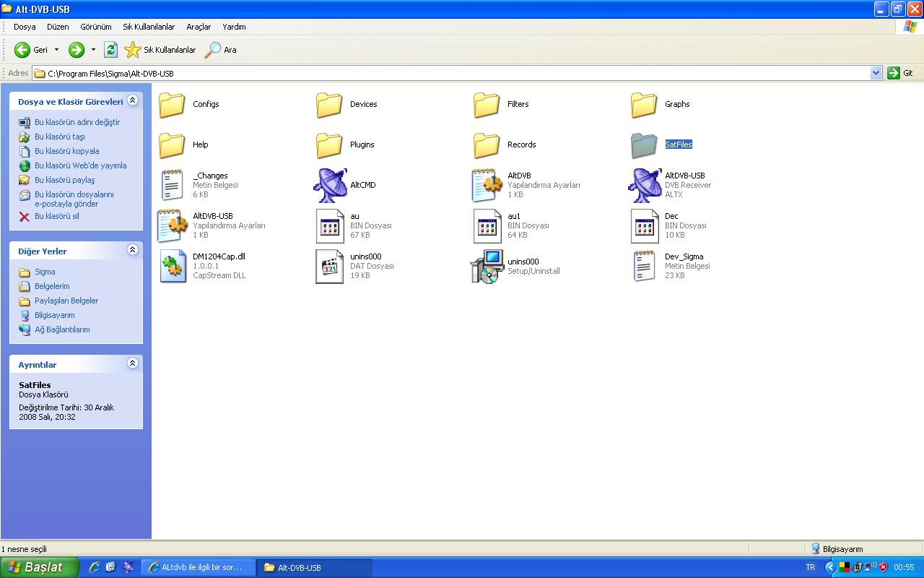
Task: Open the Filters folder icon
Action: point(487,105)
